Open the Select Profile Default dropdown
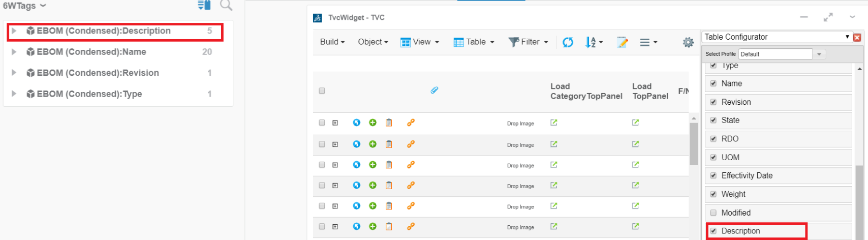 coord(819,54)
